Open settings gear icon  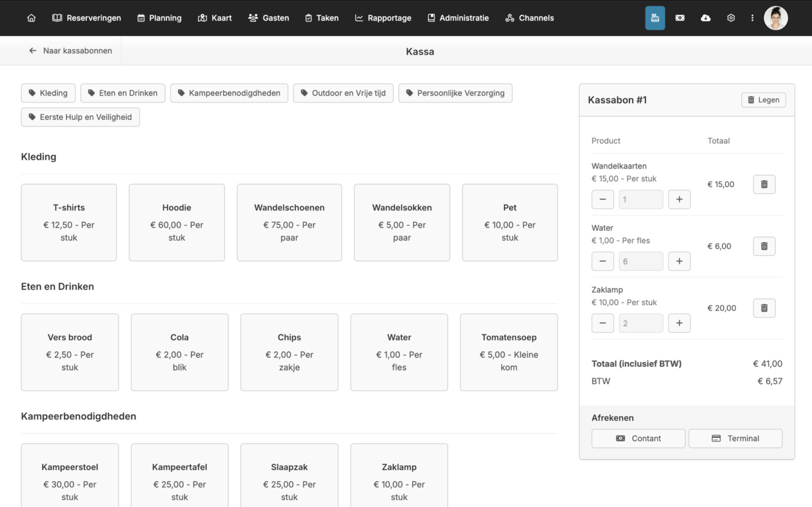coord(730,18)
